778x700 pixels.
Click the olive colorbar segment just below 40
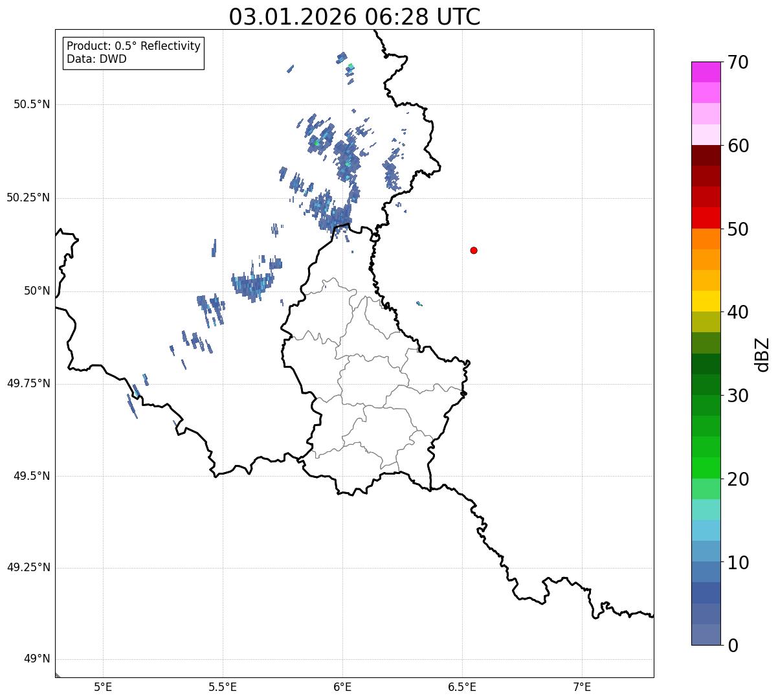point(706,322)
